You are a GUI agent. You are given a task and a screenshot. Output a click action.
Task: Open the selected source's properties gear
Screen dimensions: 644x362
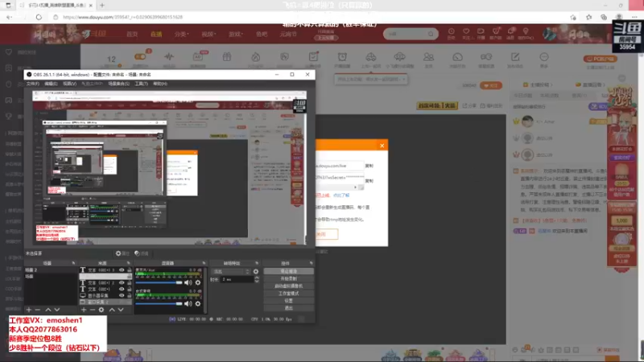[101, 310]
